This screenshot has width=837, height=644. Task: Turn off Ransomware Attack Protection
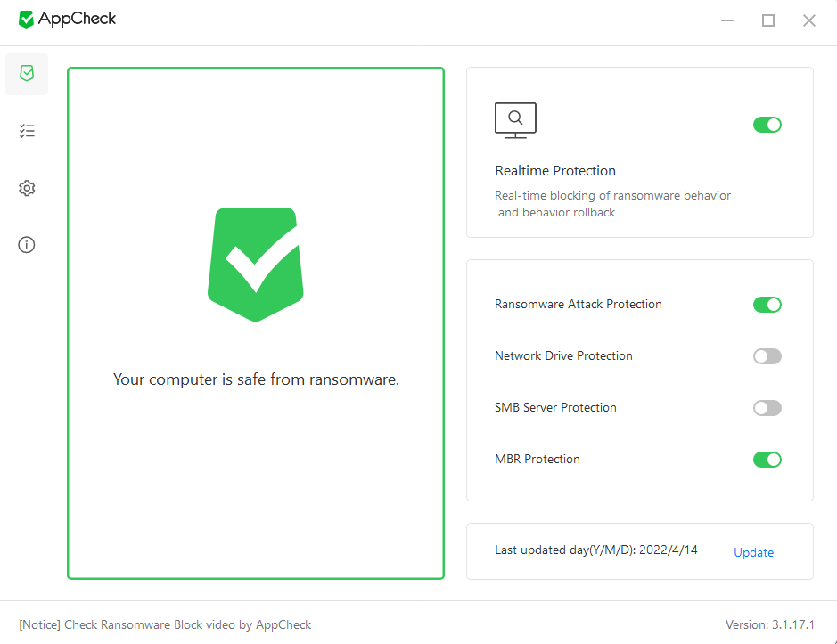tap(767, 305)
